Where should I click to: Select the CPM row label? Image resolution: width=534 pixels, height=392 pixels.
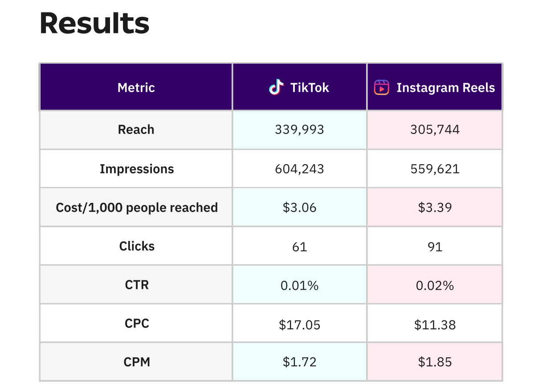(x=137, y=362)
